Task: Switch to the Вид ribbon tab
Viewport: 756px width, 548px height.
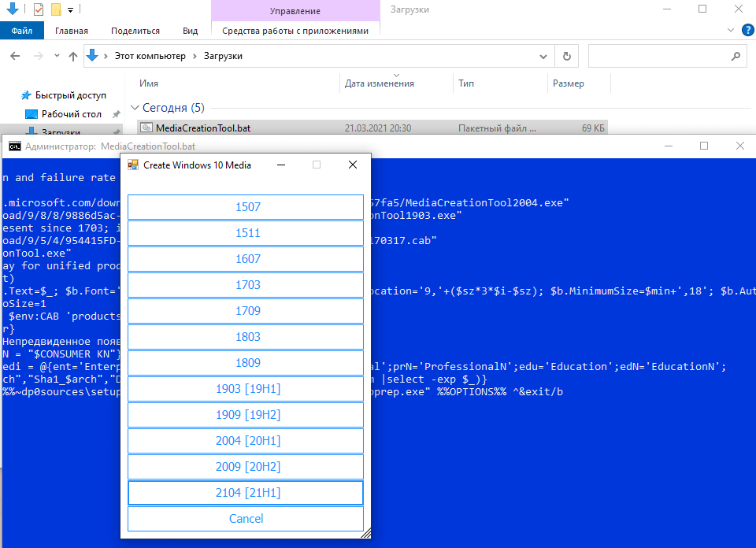Action: click(191, 31)
